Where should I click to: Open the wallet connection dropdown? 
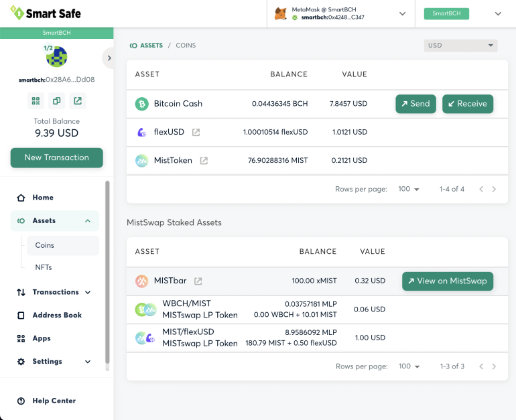(402, 13)
